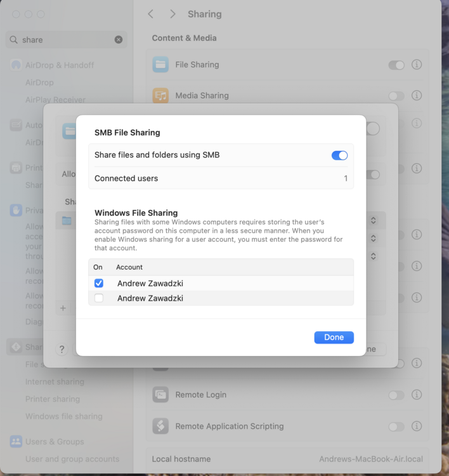
Task: Go back with the left chevron
Action: click(x=150, y=14)
